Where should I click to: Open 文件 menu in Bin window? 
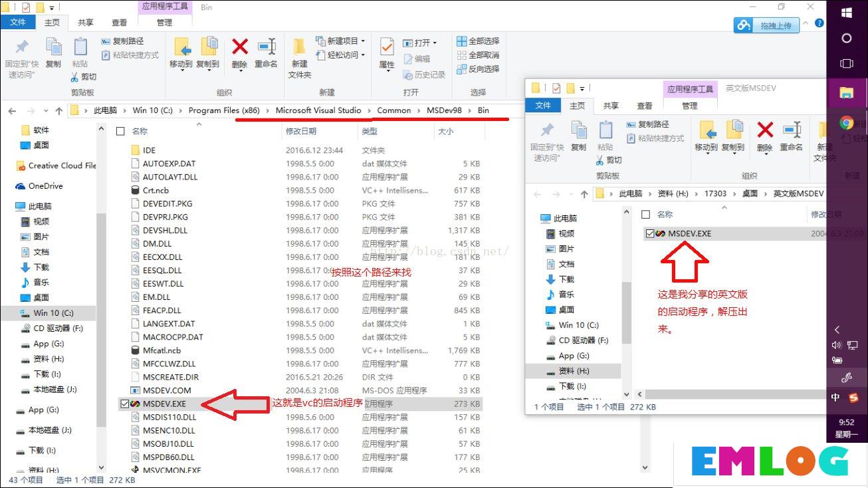pyautogui.click(x=18, y=22)
